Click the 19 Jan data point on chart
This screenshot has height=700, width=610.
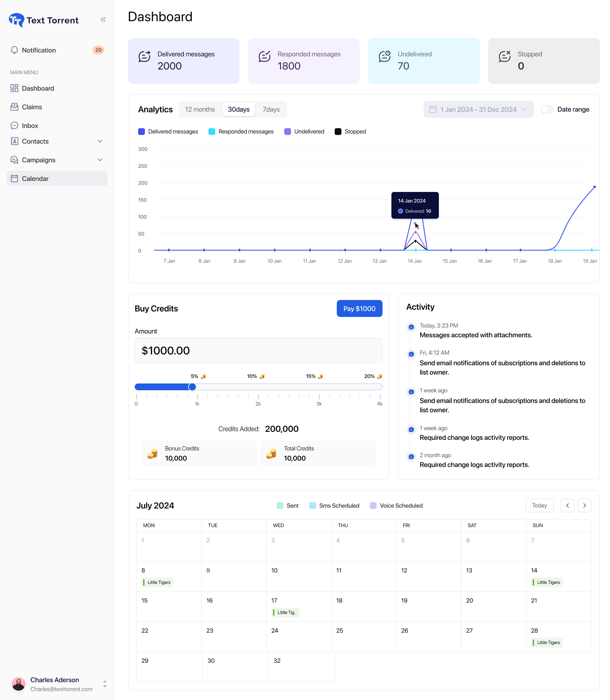(x=594, y=187)
